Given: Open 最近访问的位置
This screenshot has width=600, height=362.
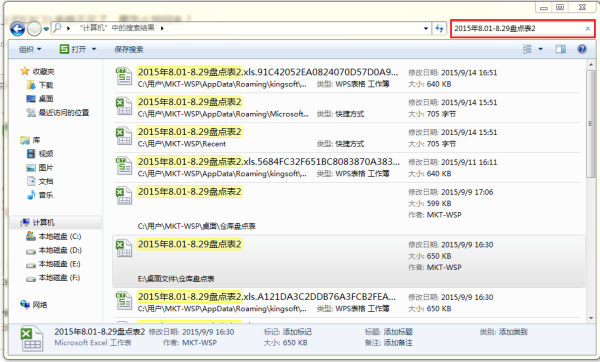Looking at the screenshot, I should [57, 113].
